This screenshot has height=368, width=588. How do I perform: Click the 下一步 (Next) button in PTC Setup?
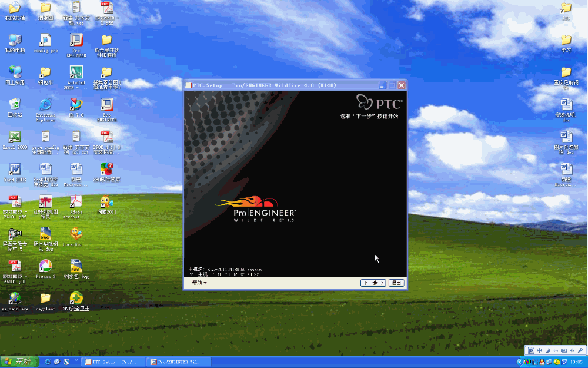pos(373,283)
